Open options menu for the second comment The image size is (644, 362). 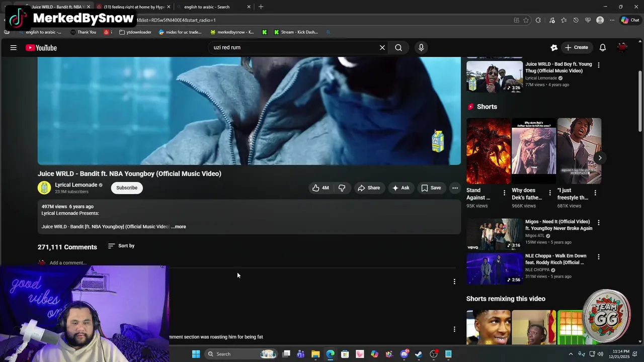tap(454, 329)
